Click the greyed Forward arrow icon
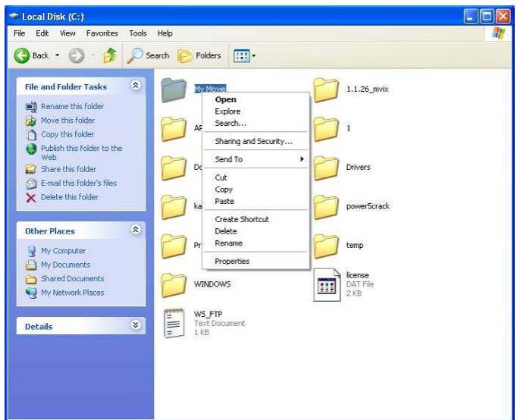 (77, 55)
